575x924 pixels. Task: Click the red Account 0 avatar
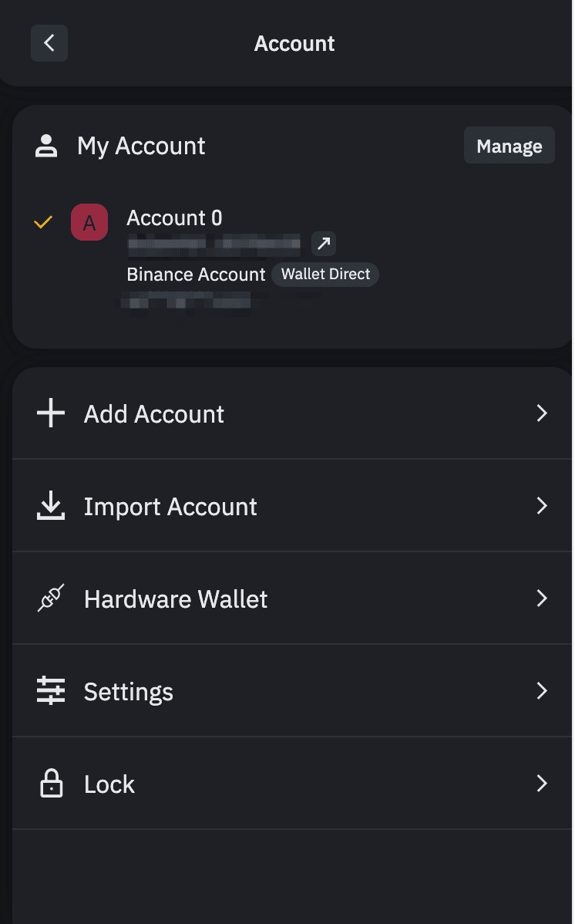(89, 223)
